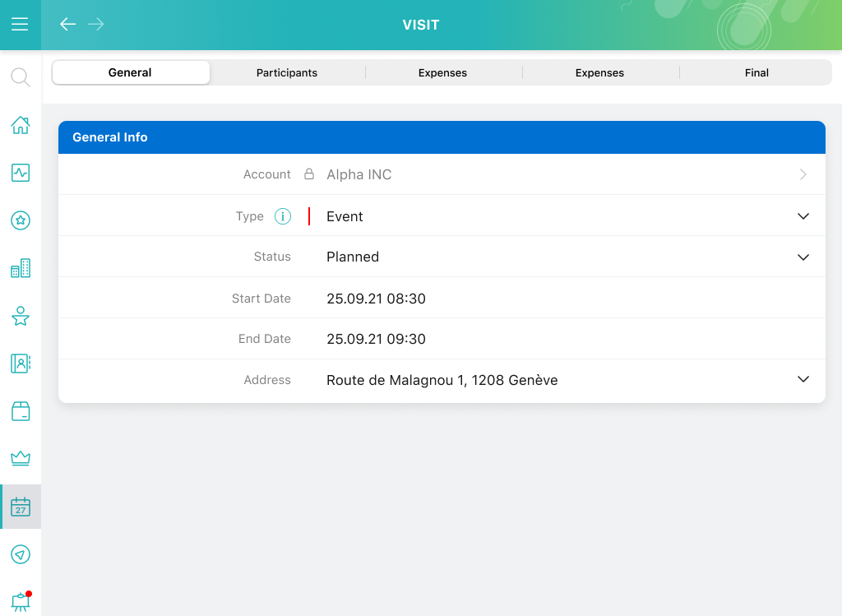The width and height of the screenshot is (842, 616).
Task: Open the search tool in the sidebar
Action: 20,77
